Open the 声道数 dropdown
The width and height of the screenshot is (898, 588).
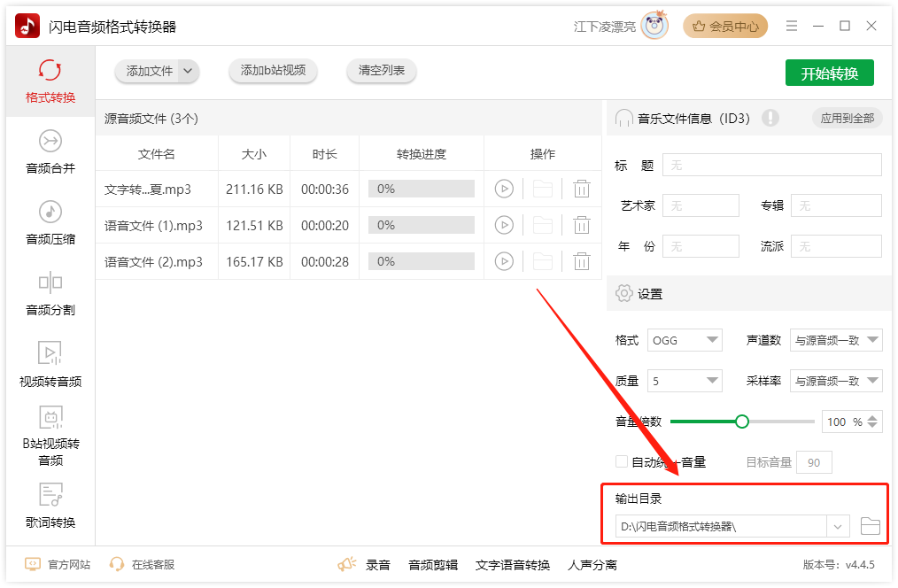pyautogui.click(x=836, y=340)
